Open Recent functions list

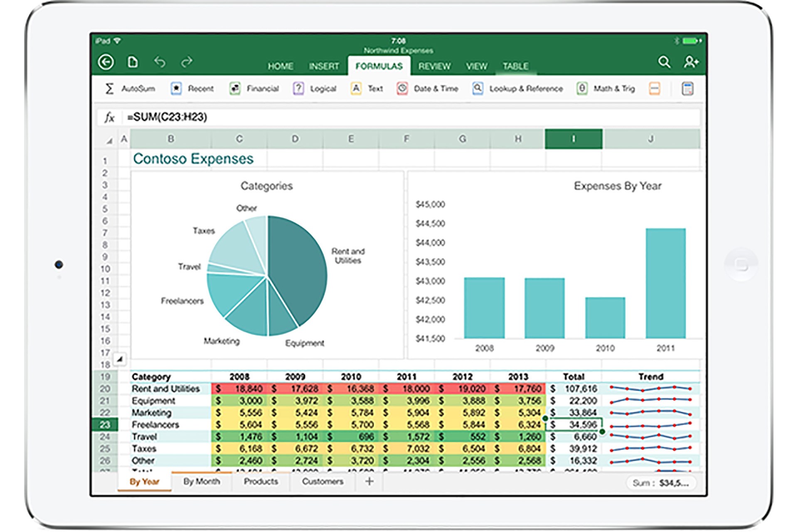point(192,89)
